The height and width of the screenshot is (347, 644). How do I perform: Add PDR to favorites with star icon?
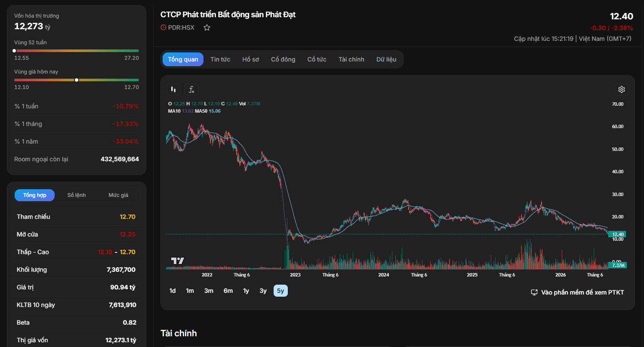(207, 28)
